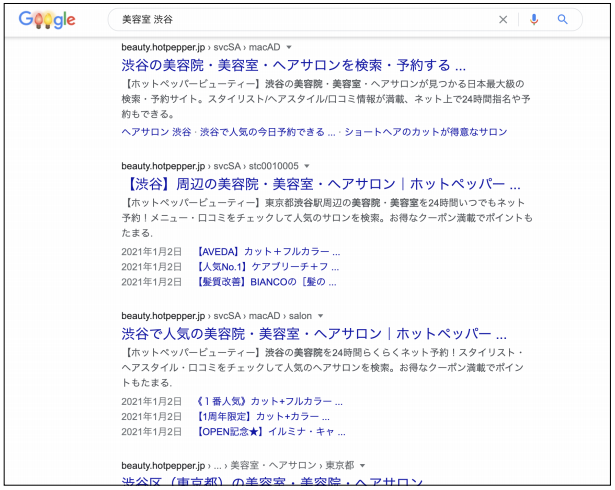
Task: Open sitelink ヘアサロン 渋谷
Action: pyautogui.click(x=156, y=132)
